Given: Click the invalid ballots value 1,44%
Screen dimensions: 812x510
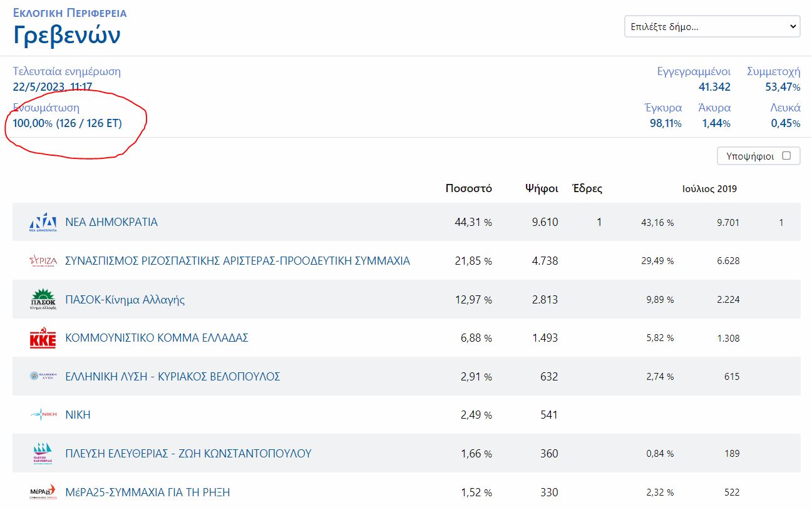Looking at the screenshot, I should (x=716, y=123).
